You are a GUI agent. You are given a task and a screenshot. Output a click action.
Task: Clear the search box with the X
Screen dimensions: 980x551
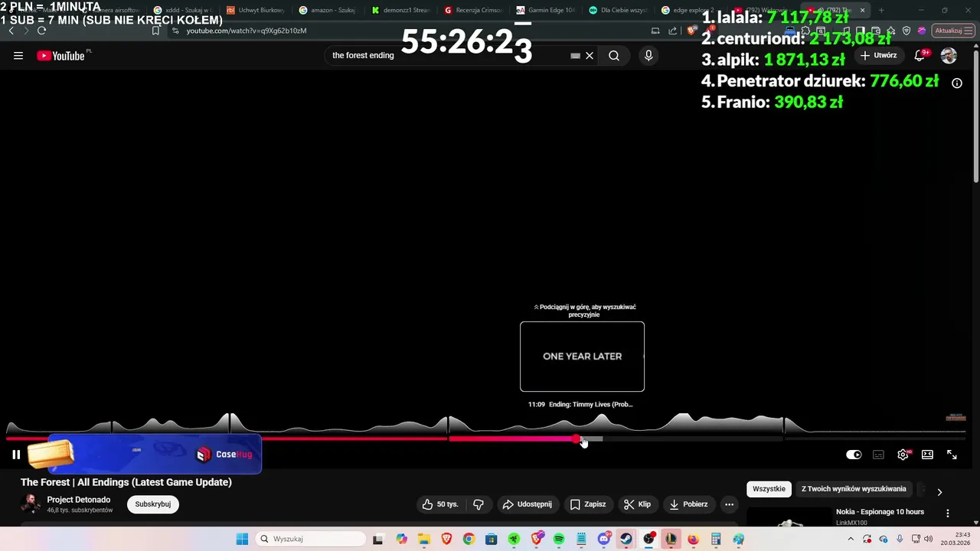coord(590,56)
